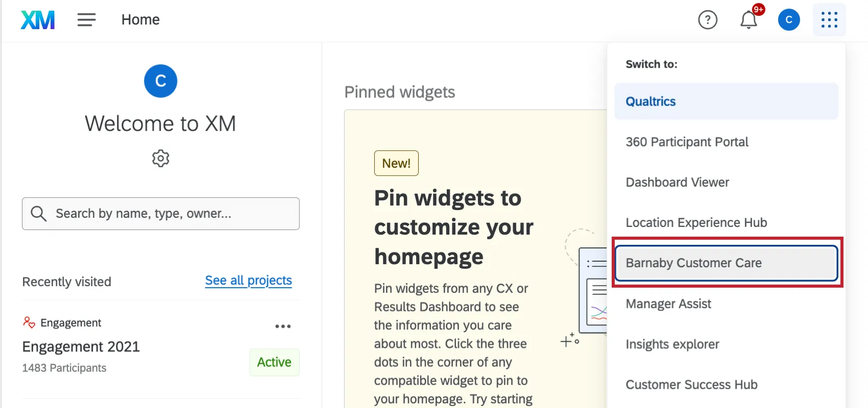868x408 pixels.
Task: Click the project search input field
Action: tap(161, 213)
